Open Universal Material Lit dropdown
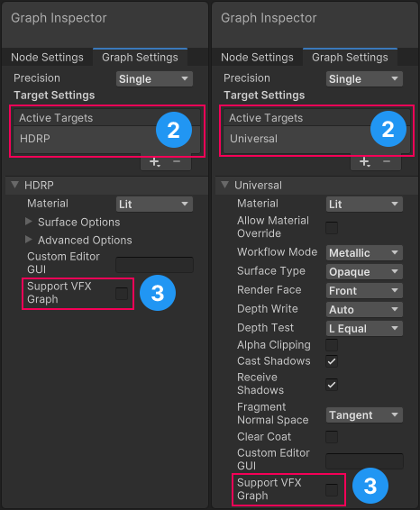Image resolution: width=420 pixels, height=510 pixels. [x=364, y=205]
